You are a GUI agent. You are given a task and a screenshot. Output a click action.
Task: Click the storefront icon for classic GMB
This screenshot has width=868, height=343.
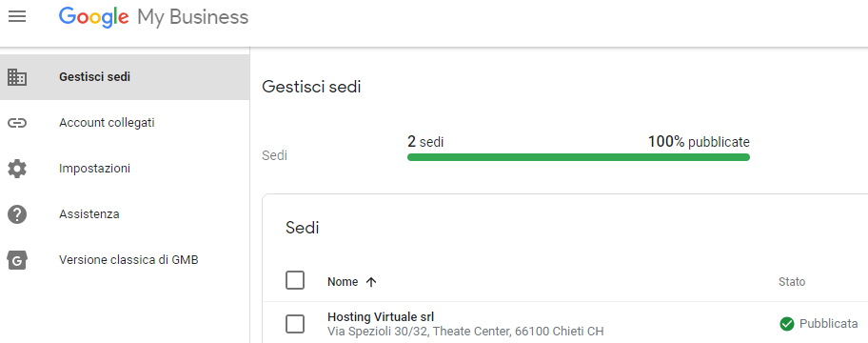click(17, 259)
